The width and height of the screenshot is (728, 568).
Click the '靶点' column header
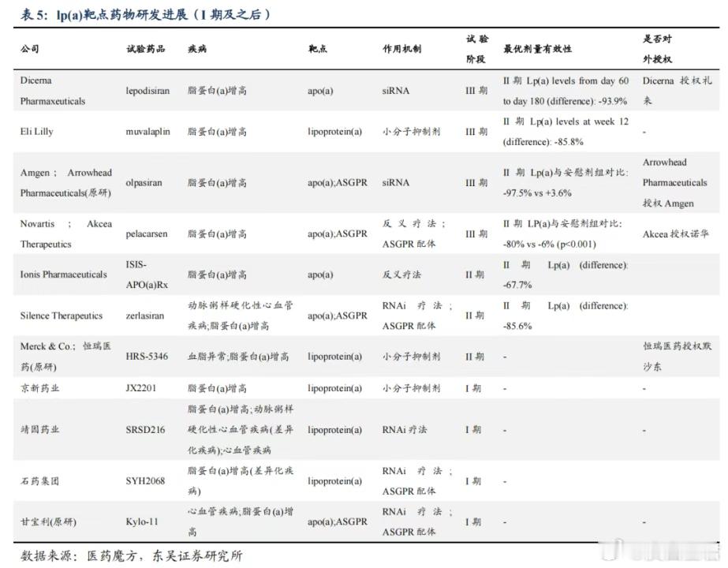(x=318, y=48)
